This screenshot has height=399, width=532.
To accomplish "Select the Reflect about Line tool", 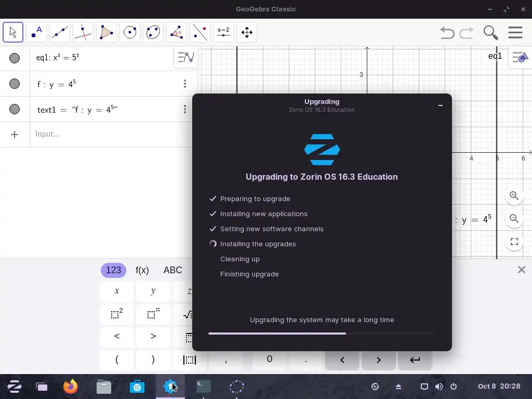I will [200, 32].
